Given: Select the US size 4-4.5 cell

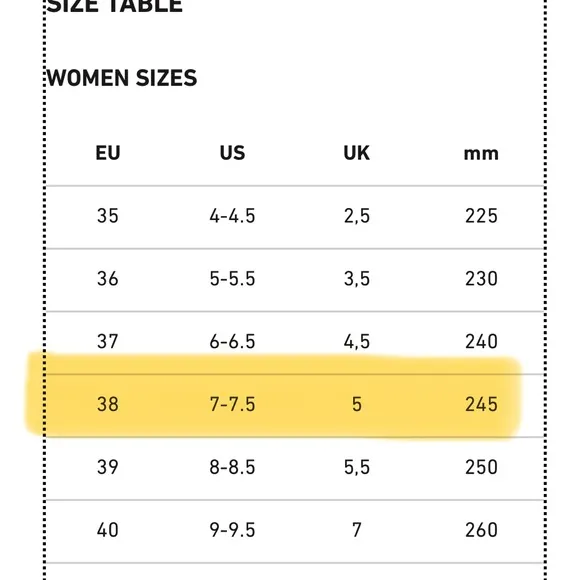Looking at the screenshot, I should pyautogui.click(x=232, y=216).
